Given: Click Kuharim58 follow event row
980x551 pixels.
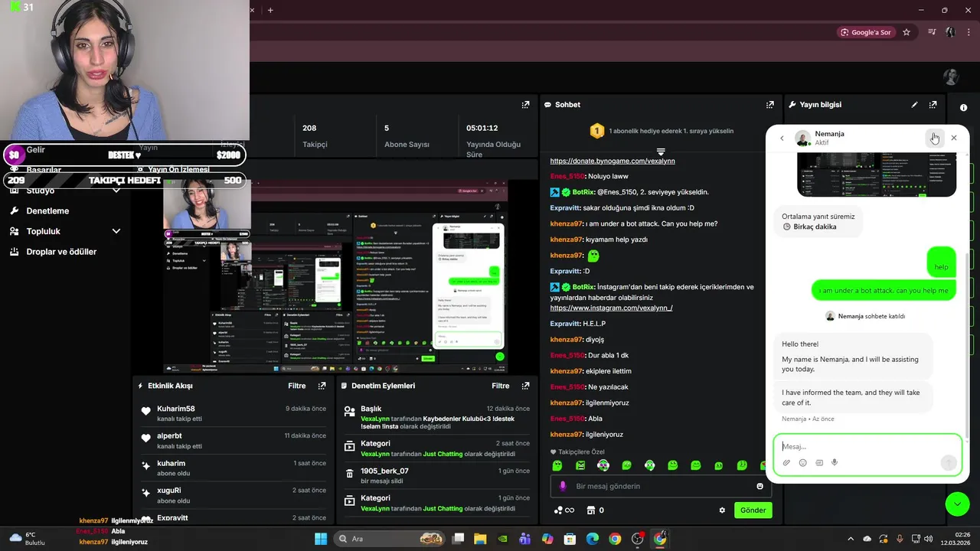Looking at the screenshot, I should (233, 413).
